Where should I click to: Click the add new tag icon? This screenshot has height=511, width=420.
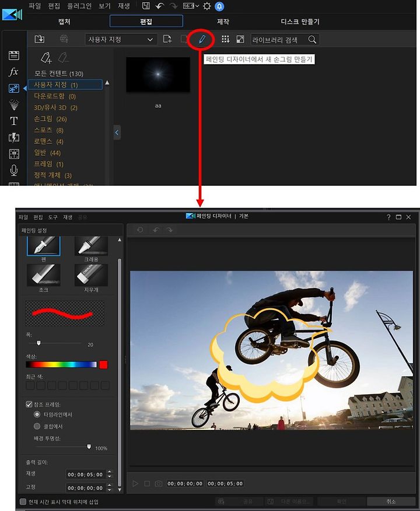(46, 58)
